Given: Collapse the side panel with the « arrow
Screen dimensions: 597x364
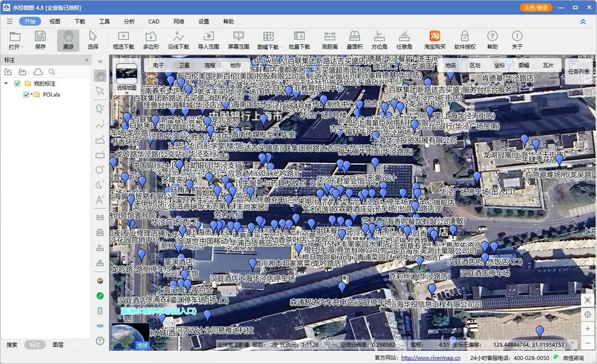Looking at the screenshot, I should pyautogui.click(x=100, y=61).
